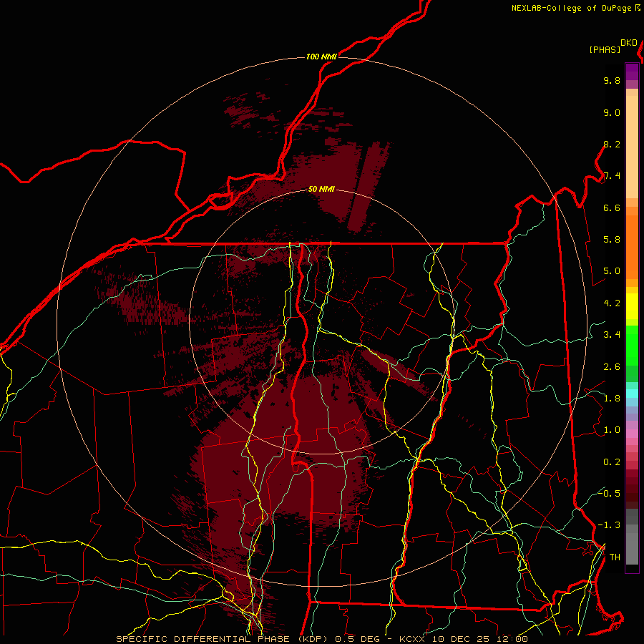The width and height of the screenshot is (644, 644).
Task: Click the 9.0 value on color scale
Action: [612, 112]
